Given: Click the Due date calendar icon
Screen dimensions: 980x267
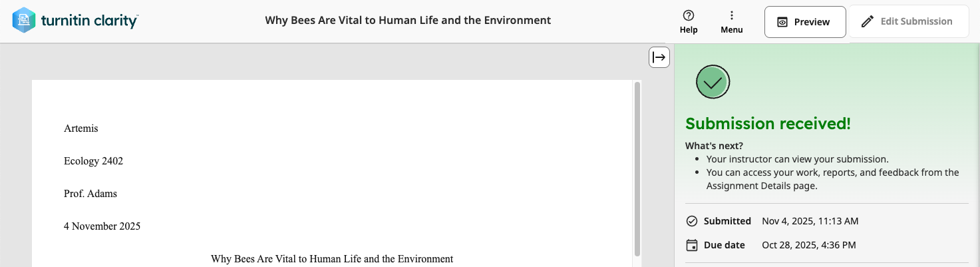Looking at the screenshot, I should pos(692,245).
